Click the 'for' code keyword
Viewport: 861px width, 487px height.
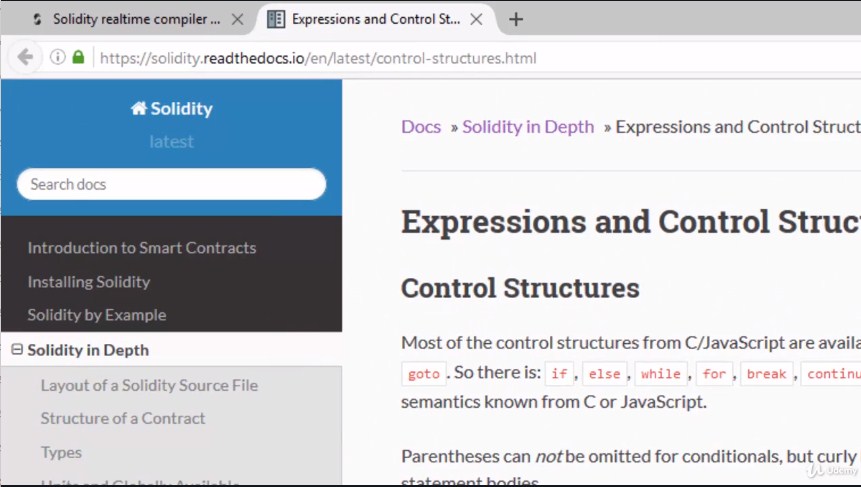(714, 374)
